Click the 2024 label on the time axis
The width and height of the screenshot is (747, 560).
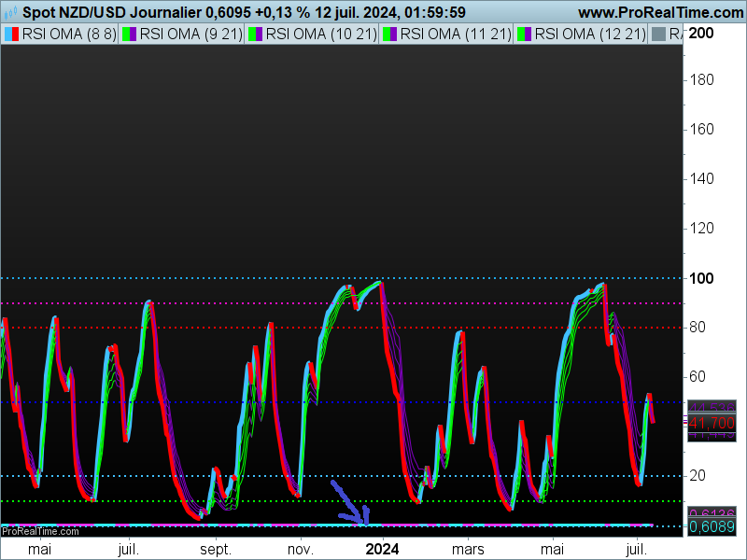point(382,549)
